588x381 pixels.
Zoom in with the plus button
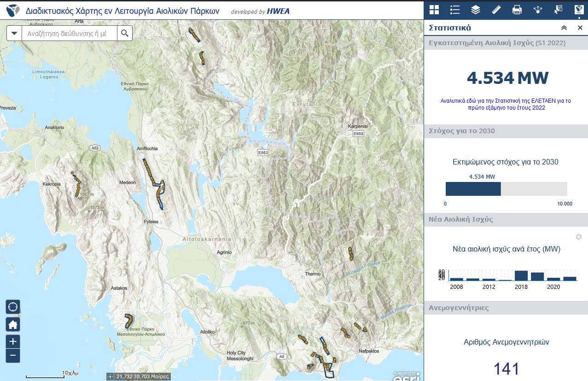(13, 342)
